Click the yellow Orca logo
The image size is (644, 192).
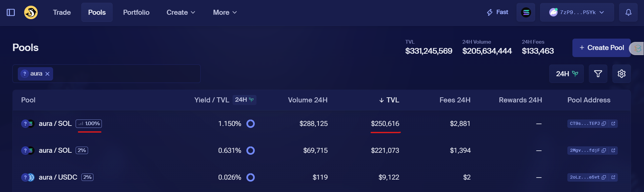pyautogui.click(x=31, y=12)
